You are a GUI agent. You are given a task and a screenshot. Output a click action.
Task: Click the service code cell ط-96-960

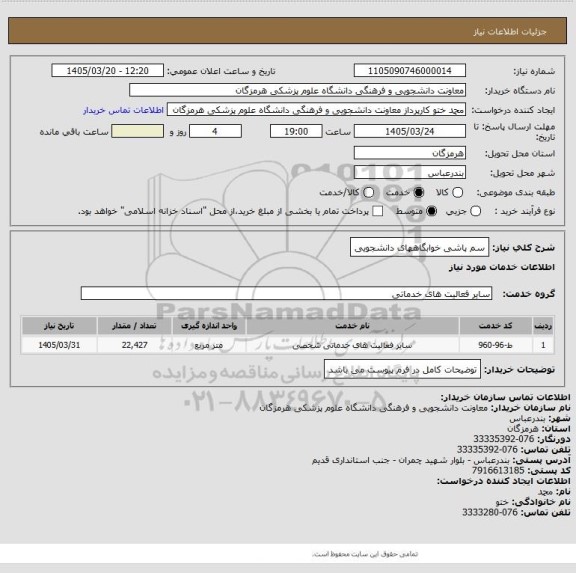point(496,345)
